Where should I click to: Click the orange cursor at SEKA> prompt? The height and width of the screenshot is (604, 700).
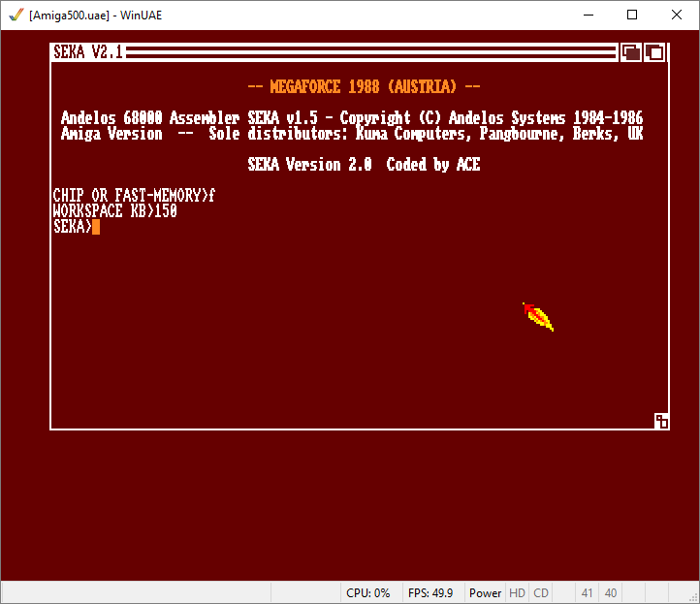click(x=96, y=227)
